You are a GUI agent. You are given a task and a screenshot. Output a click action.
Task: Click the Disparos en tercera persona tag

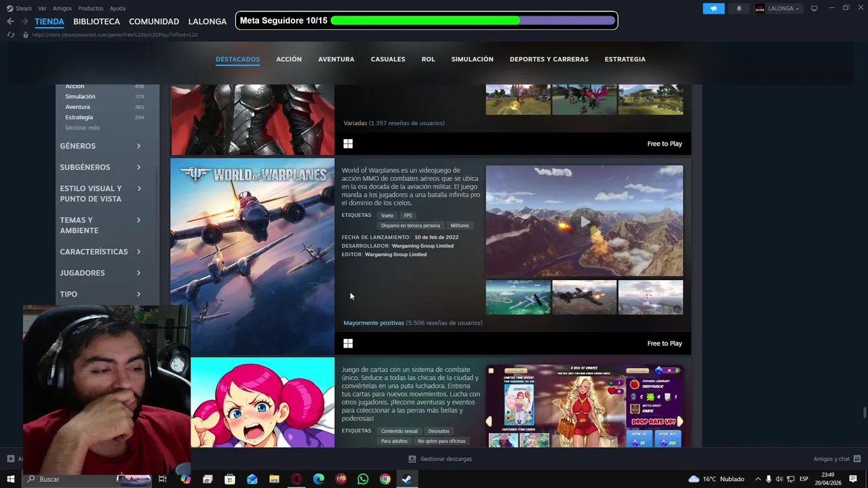(410, 226)
